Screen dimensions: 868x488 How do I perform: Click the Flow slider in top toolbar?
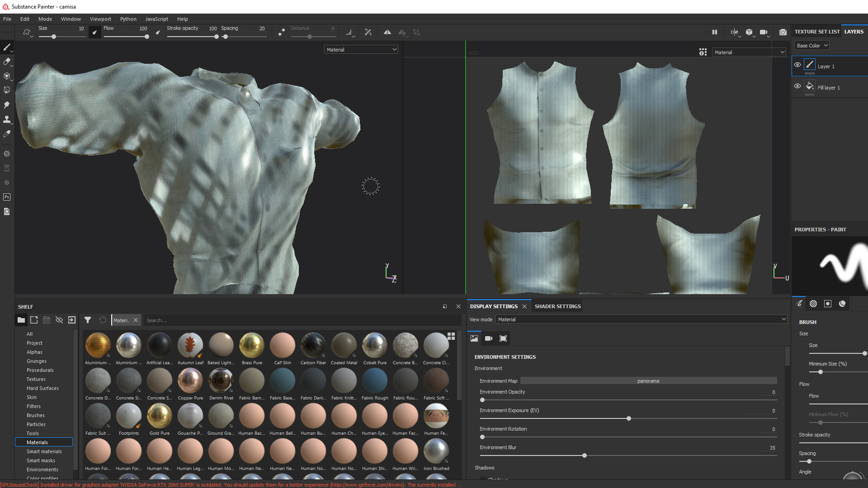tap(126, 37)
